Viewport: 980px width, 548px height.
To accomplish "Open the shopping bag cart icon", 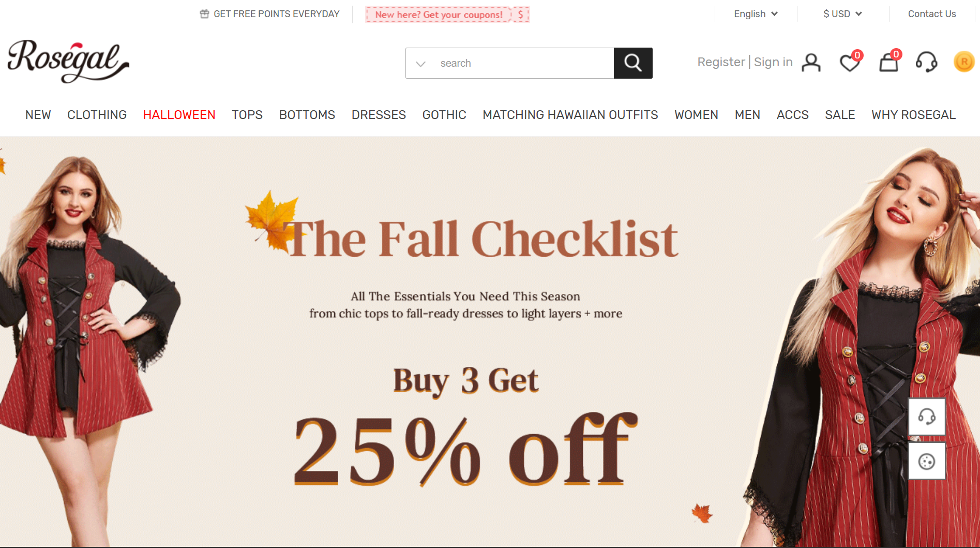I will point(889,62).
